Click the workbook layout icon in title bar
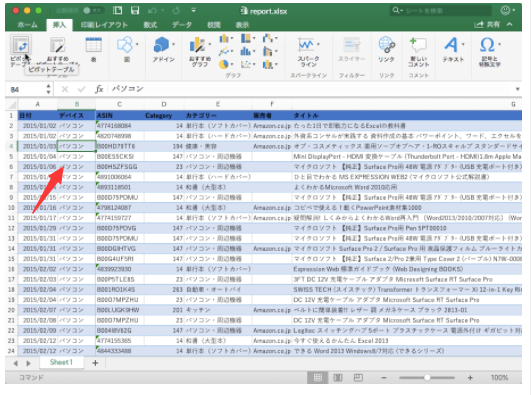Image resolution: width=531 pixels, height=395 pixels. point(118,11)
